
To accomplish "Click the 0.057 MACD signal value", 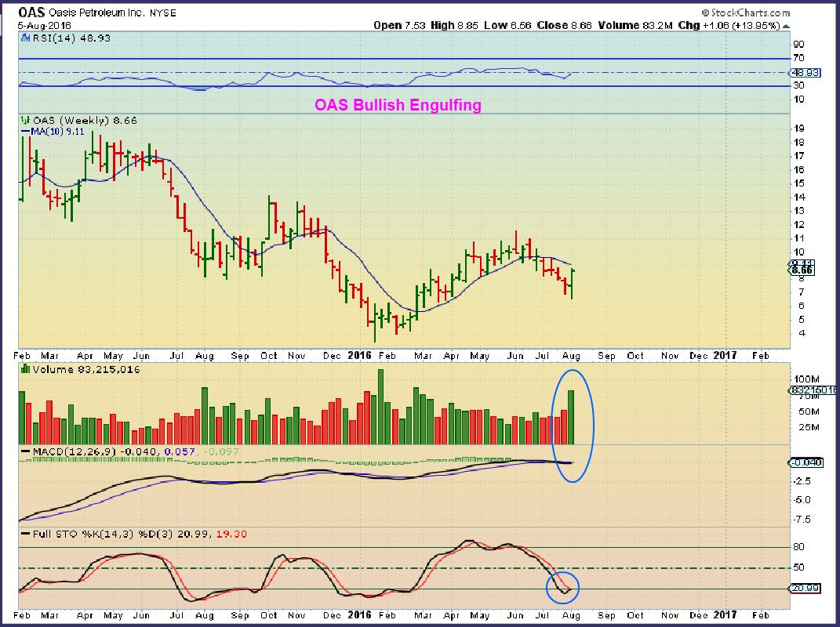I will [x=180, y=452].
